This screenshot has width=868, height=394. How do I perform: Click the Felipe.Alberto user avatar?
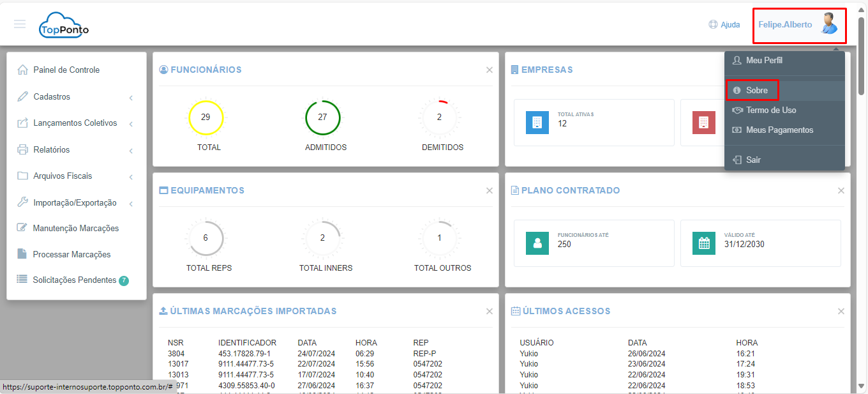(x=828, y=24)
